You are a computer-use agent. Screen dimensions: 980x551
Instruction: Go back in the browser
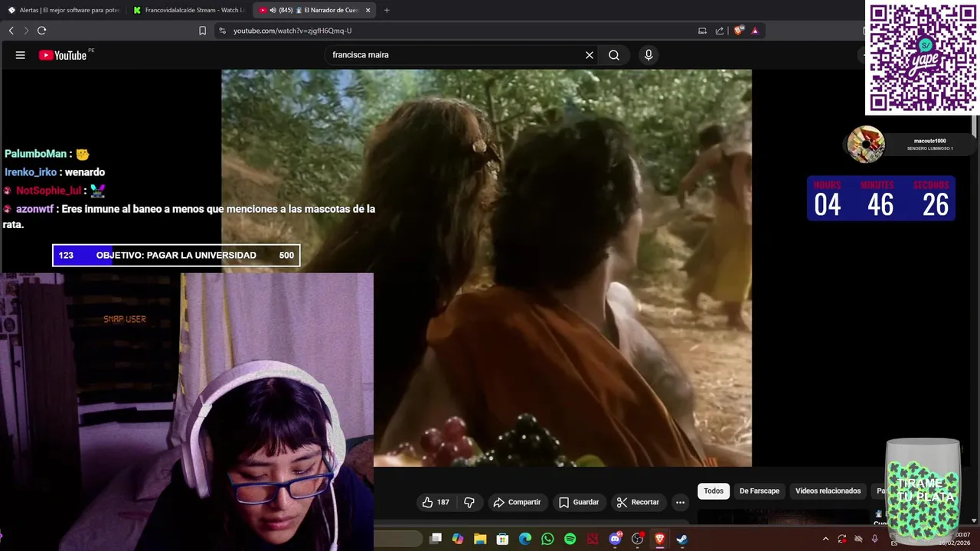11,31
